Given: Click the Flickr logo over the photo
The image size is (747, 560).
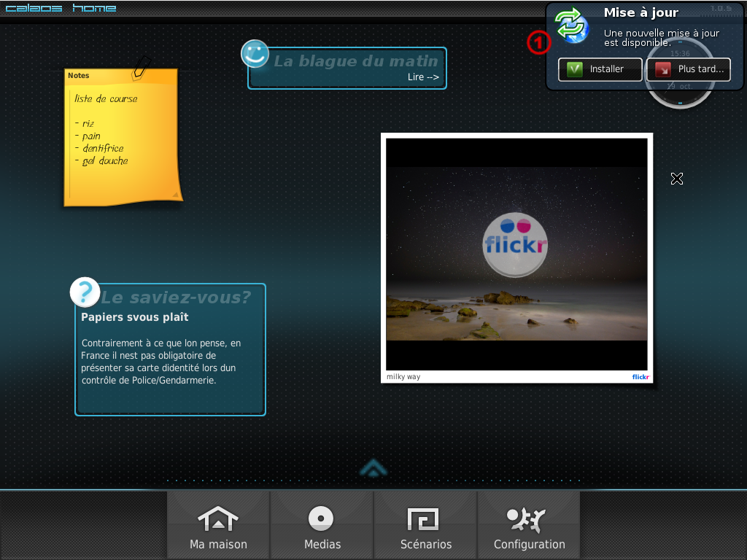Looking at the screenshot, I should (515, 245).
